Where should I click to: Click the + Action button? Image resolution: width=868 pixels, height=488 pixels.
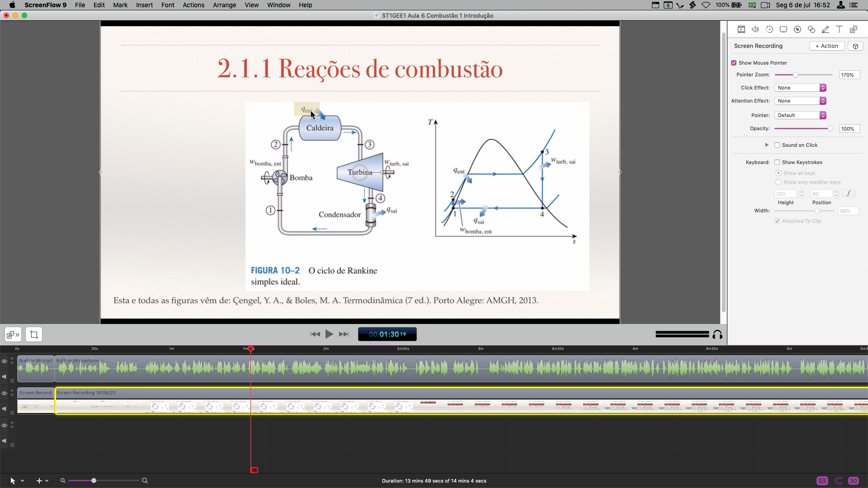(x=827, y=46)
